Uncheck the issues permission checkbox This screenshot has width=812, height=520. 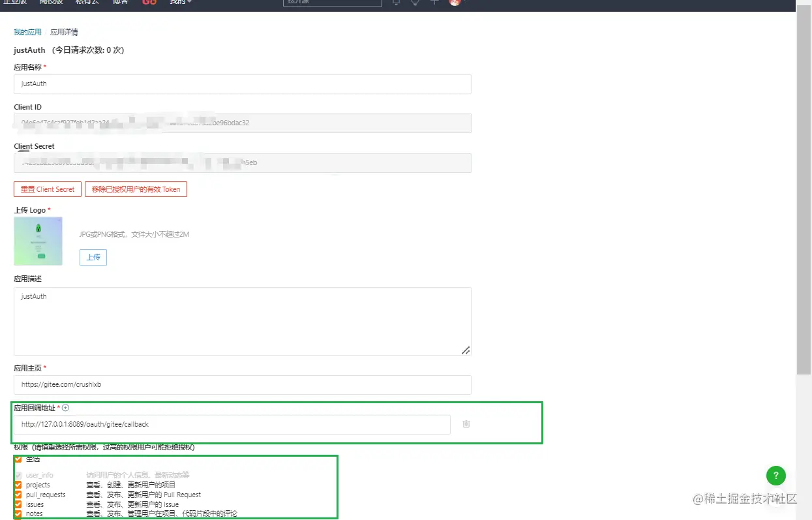[18, 504]
